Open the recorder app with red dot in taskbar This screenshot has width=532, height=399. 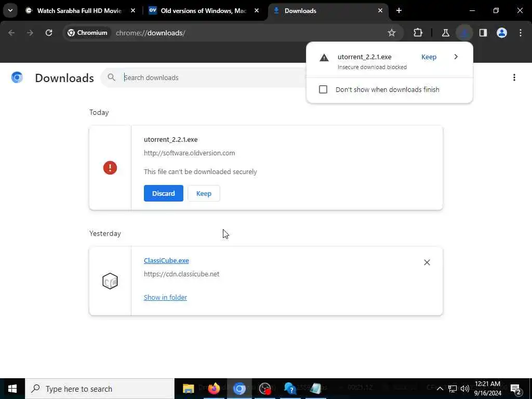tap(265, 389)
